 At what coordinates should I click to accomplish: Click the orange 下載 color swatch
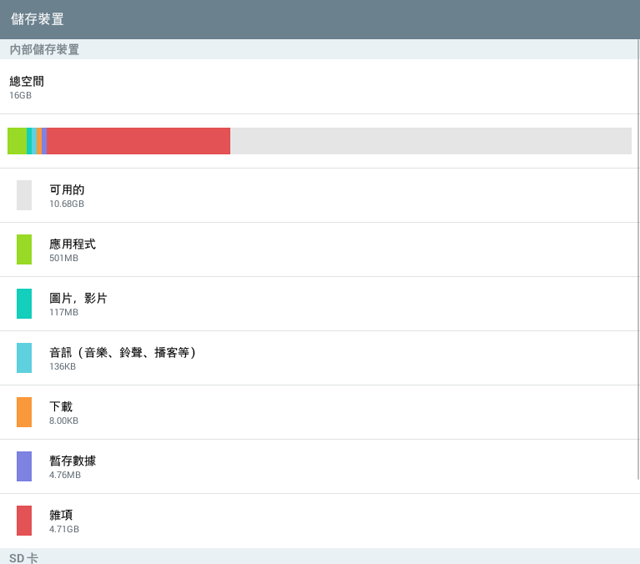click(24, 412)
